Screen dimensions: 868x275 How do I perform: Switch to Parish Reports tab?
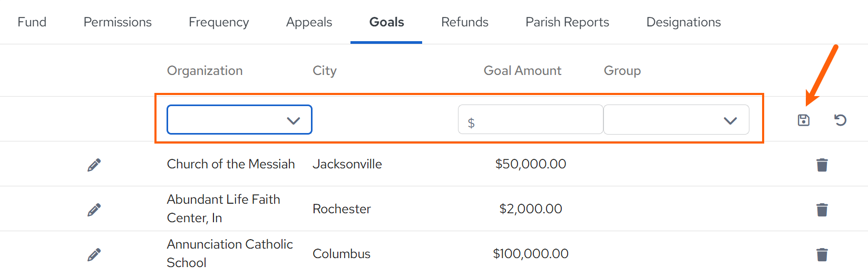[567, 22]
